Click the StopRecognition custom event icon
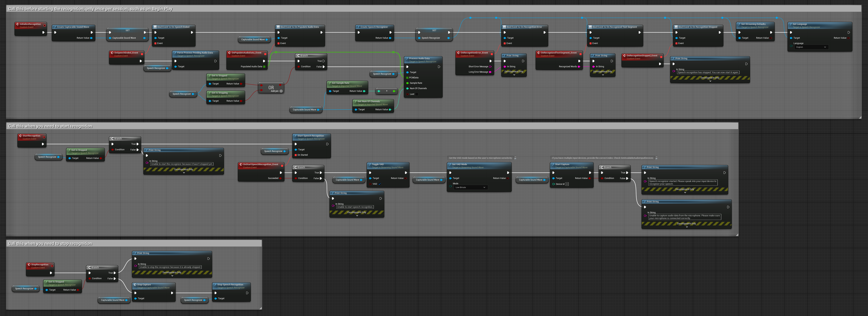The width and height of the screenshot is (868, 316). [29, 265]
